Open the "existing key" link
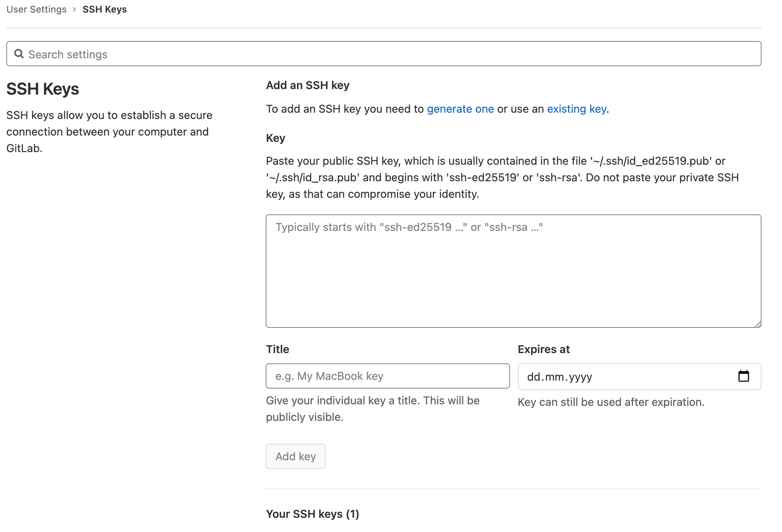Image resolution: width=782 pixels, height=532 pixels. [576, 109]
